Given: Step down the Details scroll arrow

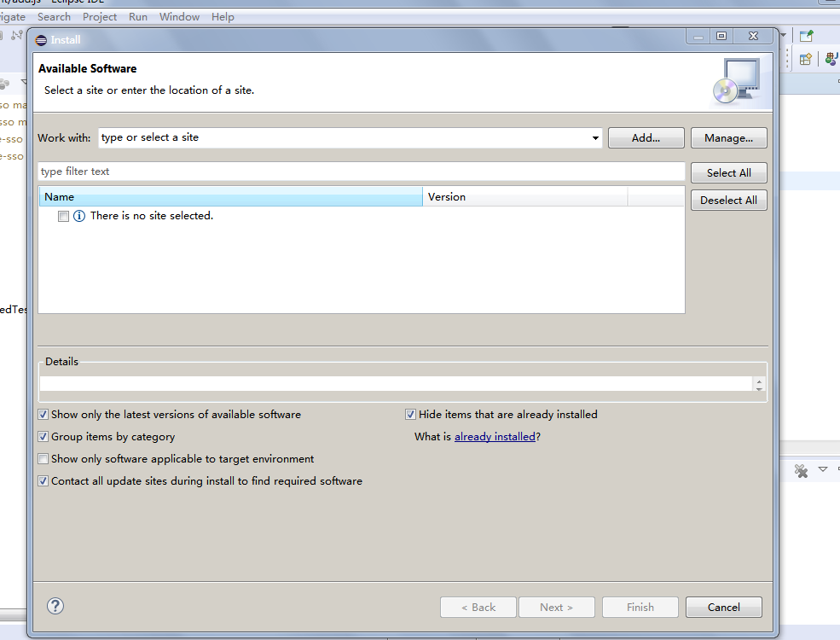Looking at the screenshot, I should [759, 388].
